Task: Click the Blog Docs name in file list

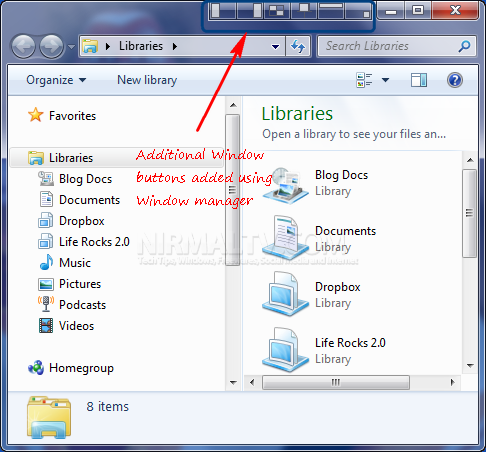Action: pyautogui.click(x=342, y=175)
